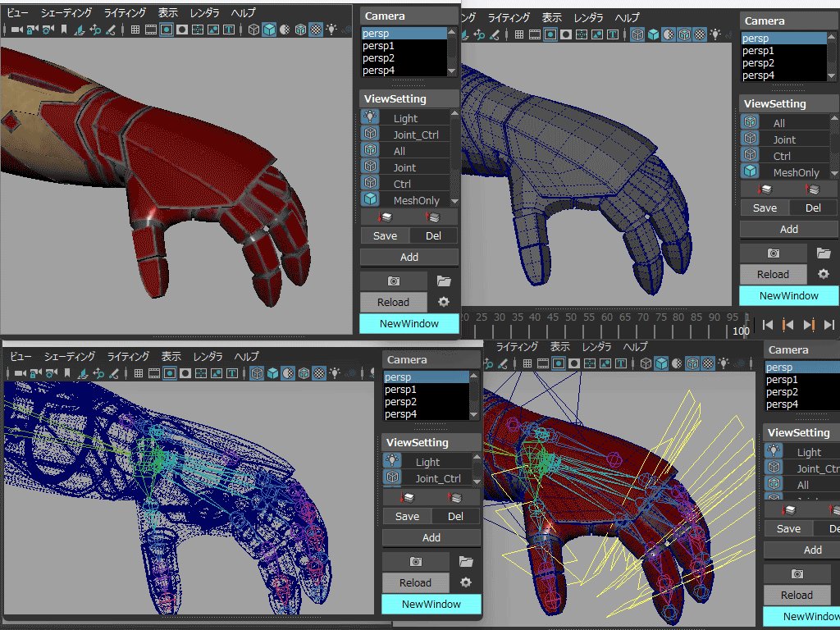Select persp2 camera in top-left Camera list
Image resolution: width=840 pixels, height=630 pixels.
(x=404, y=58)
